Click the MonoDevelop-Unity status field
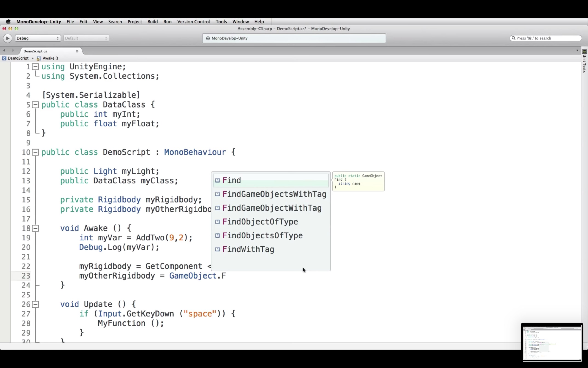Screen dimensions: 588x368 (294, 38)
